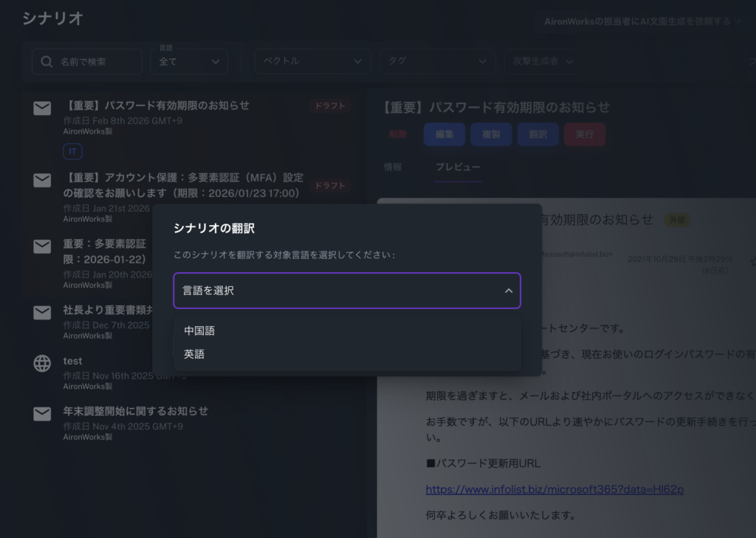Click the 名前で検索 search field
This screenshot has height=538, width=756.
coord(96,62)
